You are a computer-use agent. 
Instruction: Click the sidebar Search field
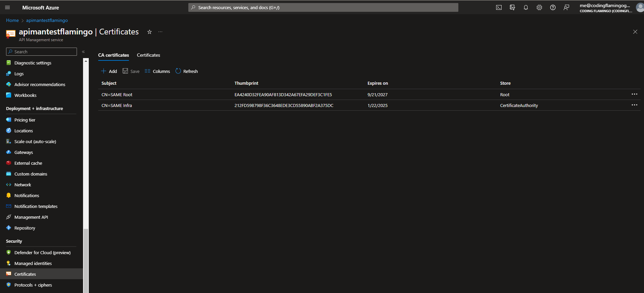(x=42, y=52)
